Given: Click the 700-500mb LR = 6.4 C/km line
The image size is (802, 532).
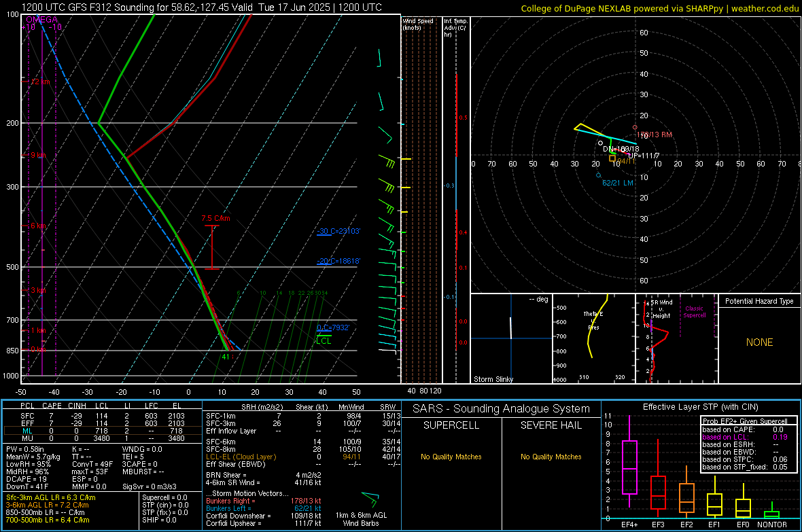Looking at the screenshot, I should pyautogui.click(x=48, y=520).
